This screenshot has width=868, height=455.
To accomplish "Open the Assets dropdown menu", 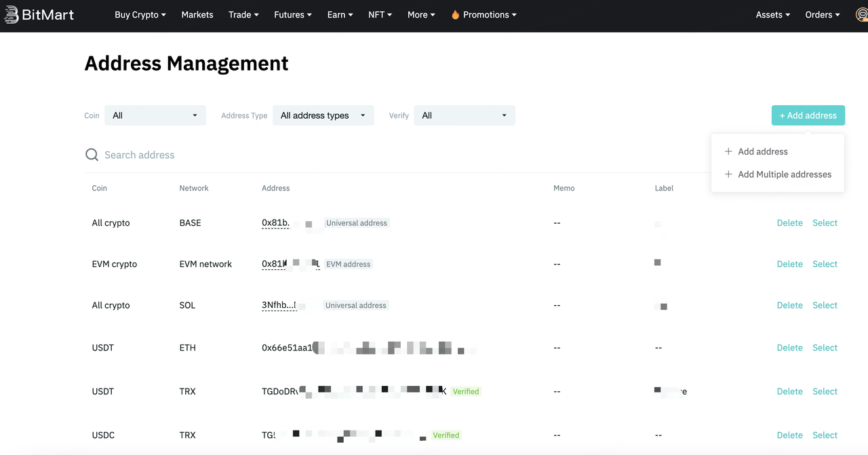I will coord(772,15).
